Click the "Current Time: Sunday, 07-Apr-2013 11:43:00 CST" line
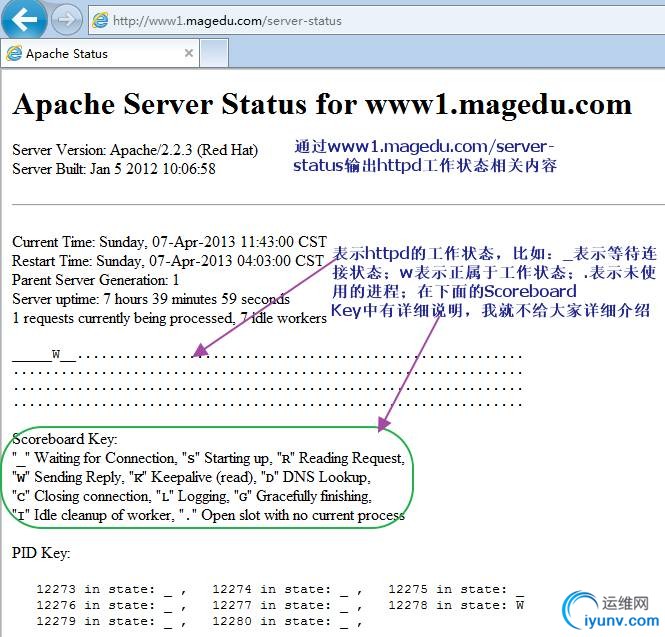Viewport: 665px width, 637px height. pyautogui.click(x=169, y=242)
